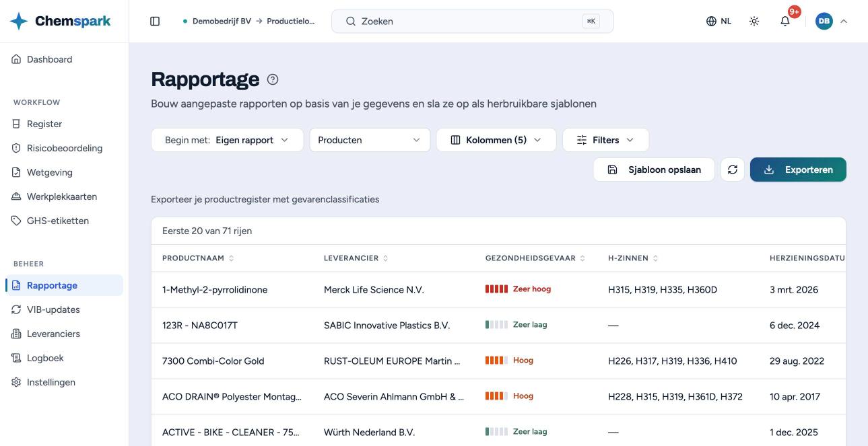The image size is (868, 446).
Task: Click the date 3 mrt. 2026
Action: pos(794,290)
